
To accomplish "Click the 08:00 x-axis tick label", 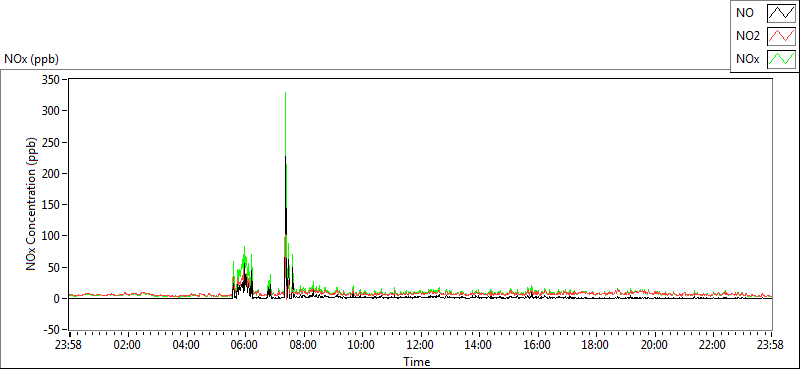I will [x=303, y=345].
